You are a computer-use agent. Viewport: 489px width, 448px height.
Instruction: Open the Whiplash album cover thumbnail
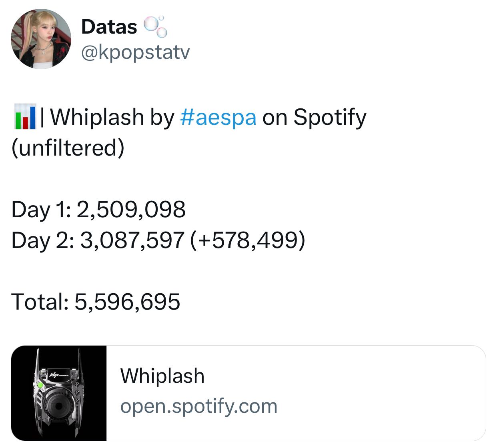(59, 393)
